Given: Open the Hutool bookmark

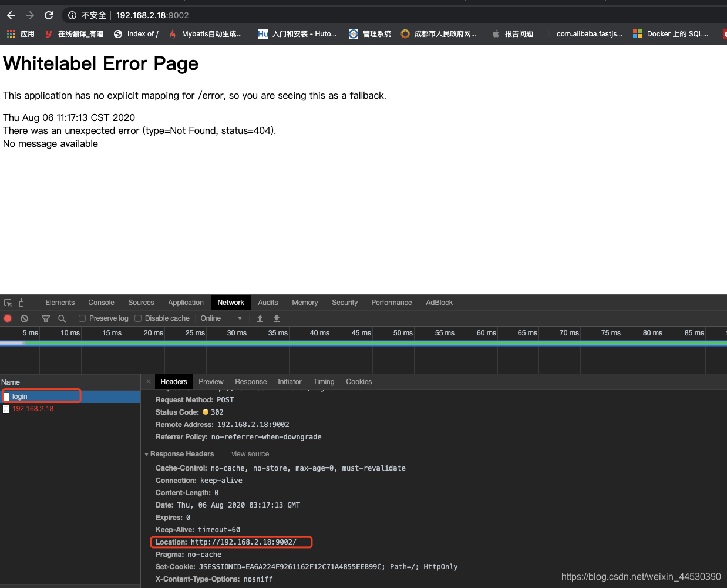Looking at the screenshot, I should point(298,34).
